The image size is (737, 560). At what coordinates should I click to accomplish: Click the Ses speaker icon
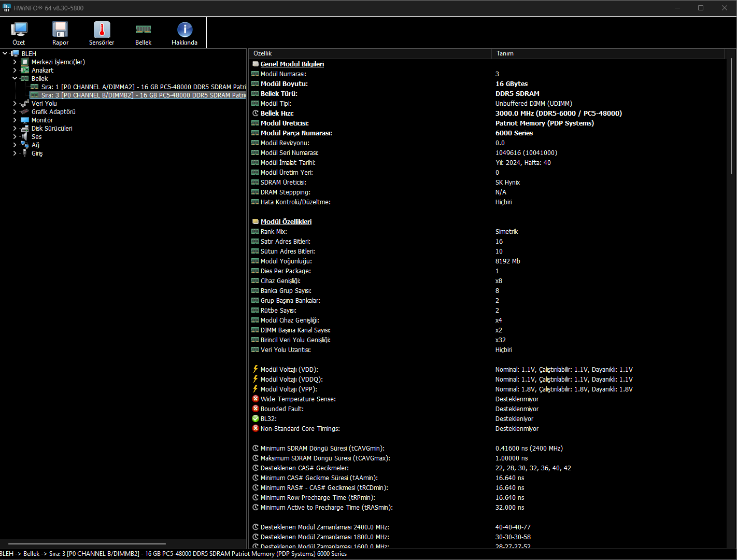[x=25, y=136]
